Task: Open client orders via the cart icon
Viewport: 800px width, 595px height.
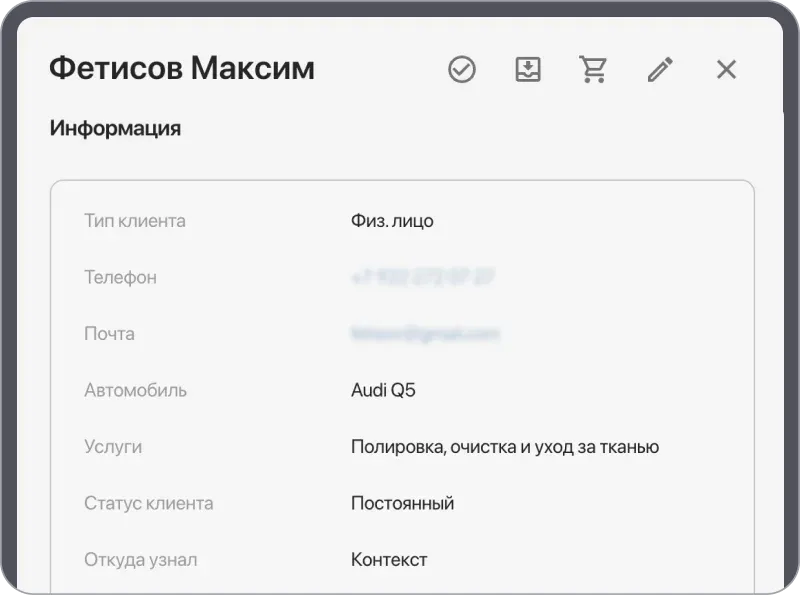Action: tap(594, 69)
